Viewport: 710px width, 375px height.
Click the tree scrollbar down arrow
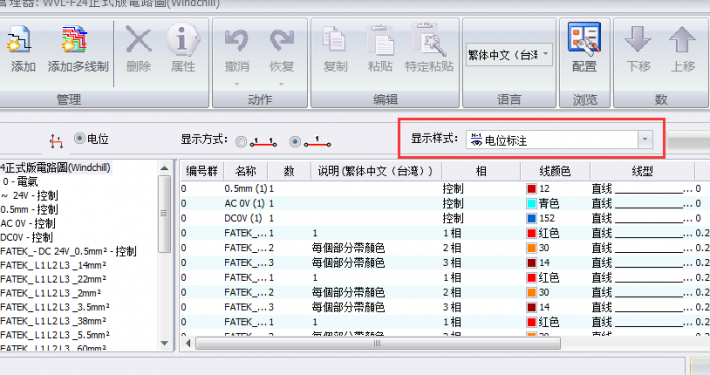(x=164, y=344)
